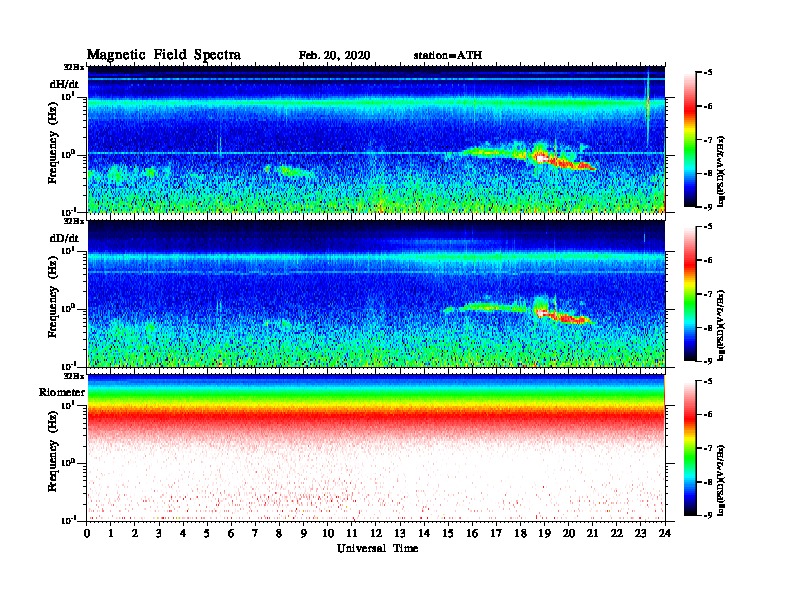Click hour "10" on Universal Time axis

(x=328, y=533)
